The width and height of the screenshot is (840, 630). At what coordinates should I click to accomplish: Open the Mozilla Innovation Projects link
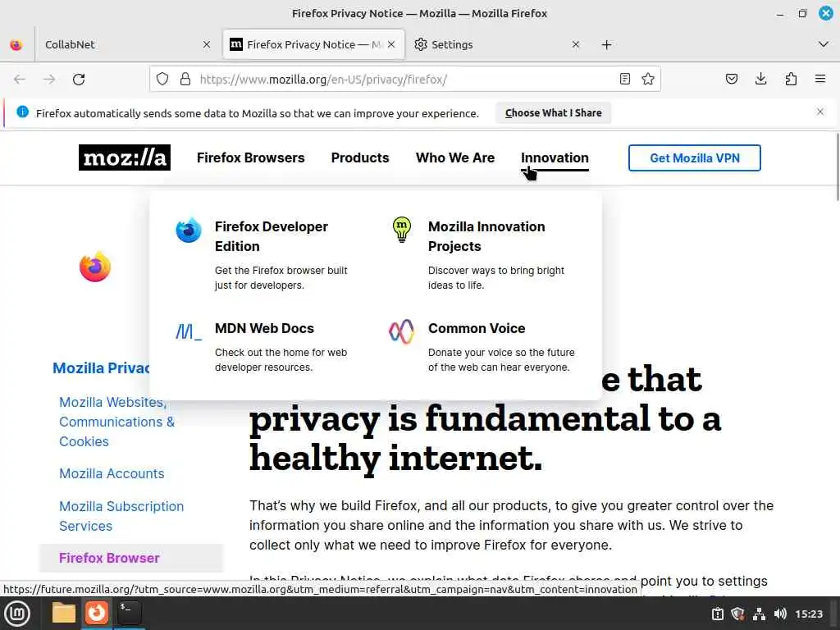tap(486, 236)
